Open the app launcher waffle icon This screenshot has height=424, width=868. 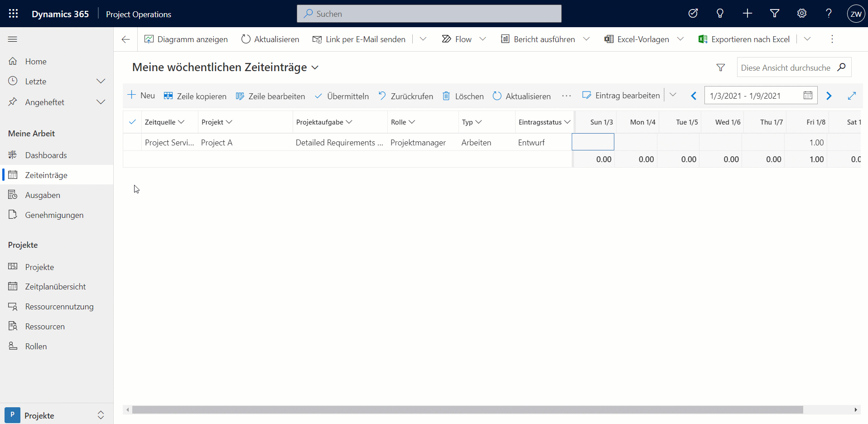14,14
